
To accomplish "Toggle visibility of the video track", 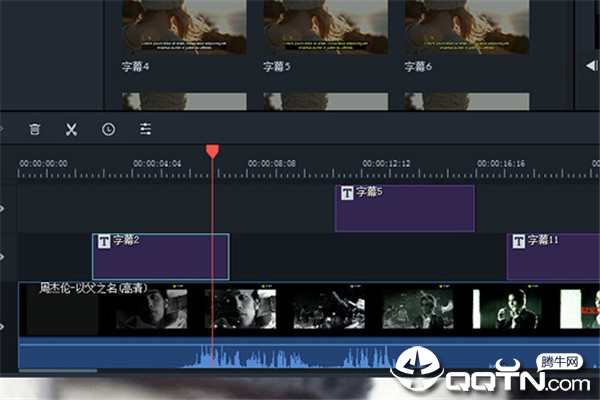I will [x=2, y=327].
